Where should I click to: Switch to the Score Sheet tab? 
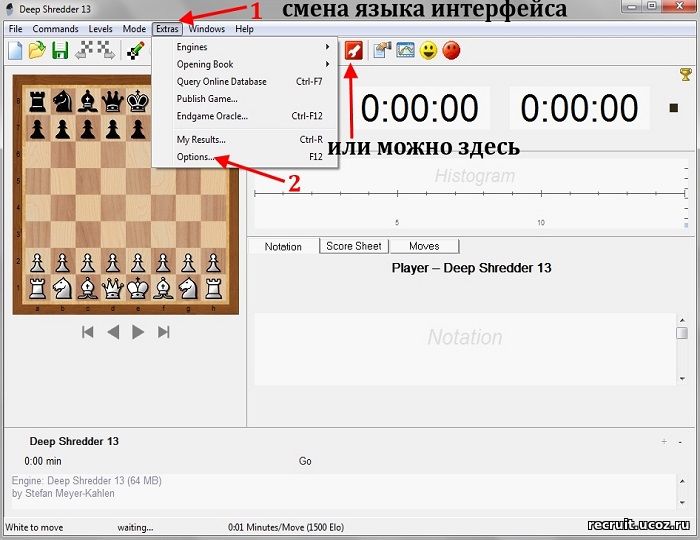tap(354, 246)
